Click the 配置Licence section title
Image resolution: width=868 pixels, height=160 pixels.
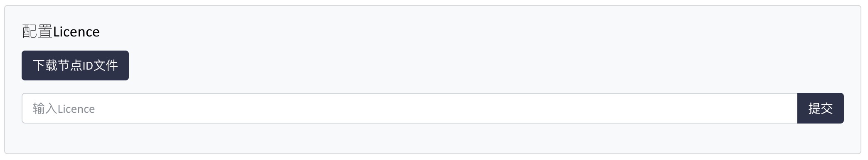61,32
